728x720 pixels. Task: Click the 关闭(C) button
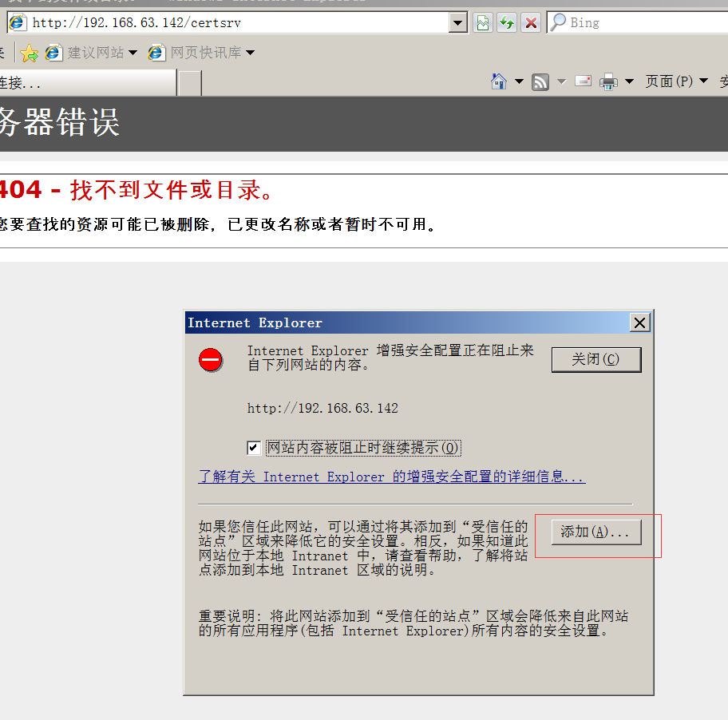click(x=596, y=359)
